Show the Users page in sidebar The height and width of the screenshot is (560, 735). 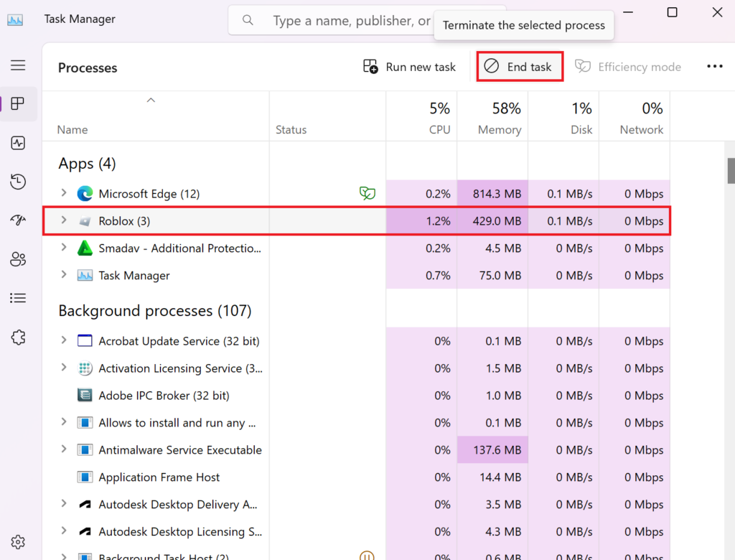(18, 259)
